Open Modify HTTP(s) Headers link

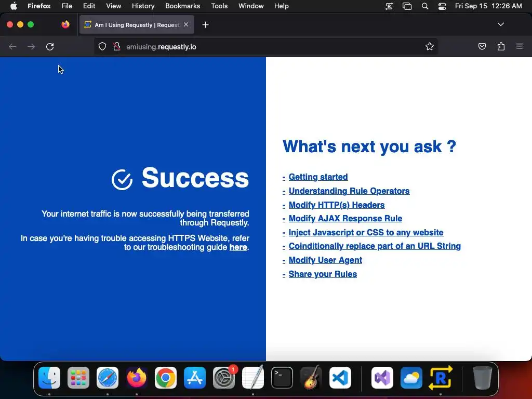click(336, 205)
